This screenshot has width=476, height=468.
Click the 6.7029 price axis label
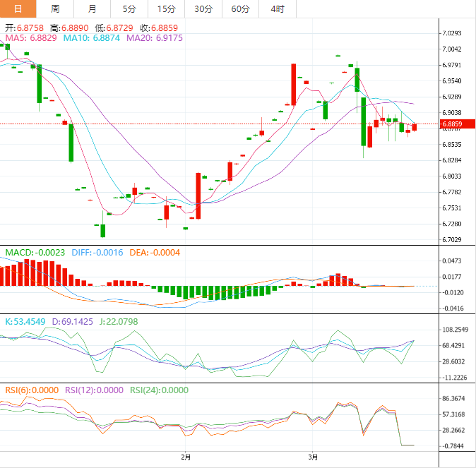pyautogui.click(x=452, y=240)
